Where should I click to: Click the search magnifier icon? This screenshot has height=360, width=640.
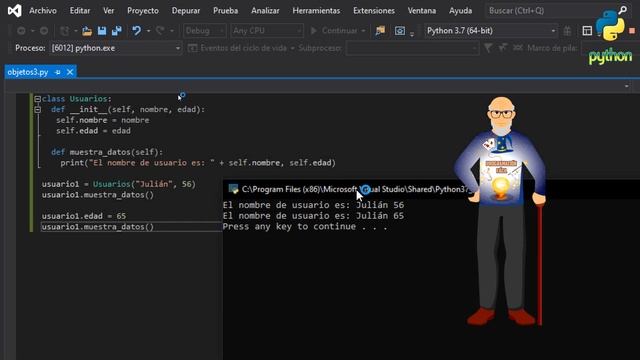point(622,10)
